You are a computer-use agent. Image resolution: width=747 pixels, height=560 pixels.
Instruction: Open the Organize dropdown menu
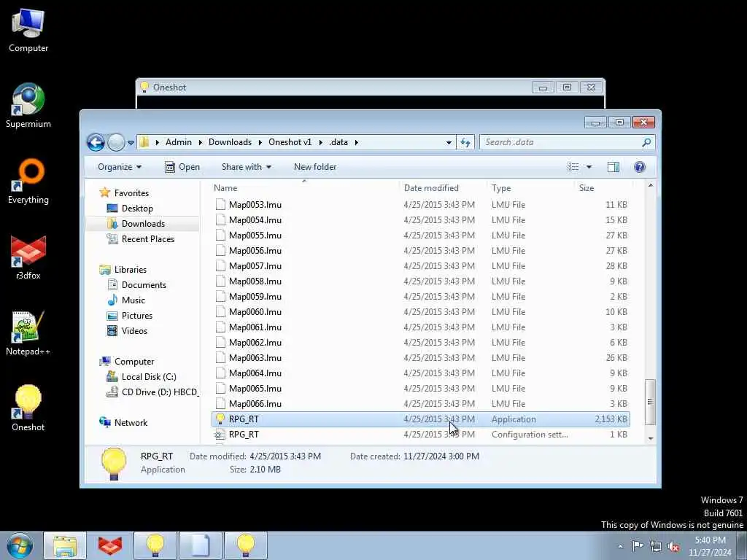point(120,167)
